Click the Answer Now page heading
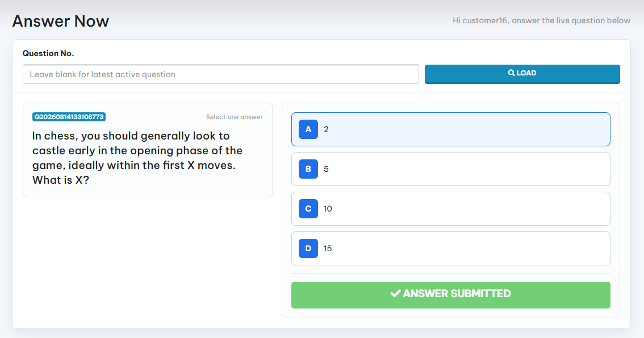 tap(61, 21)
